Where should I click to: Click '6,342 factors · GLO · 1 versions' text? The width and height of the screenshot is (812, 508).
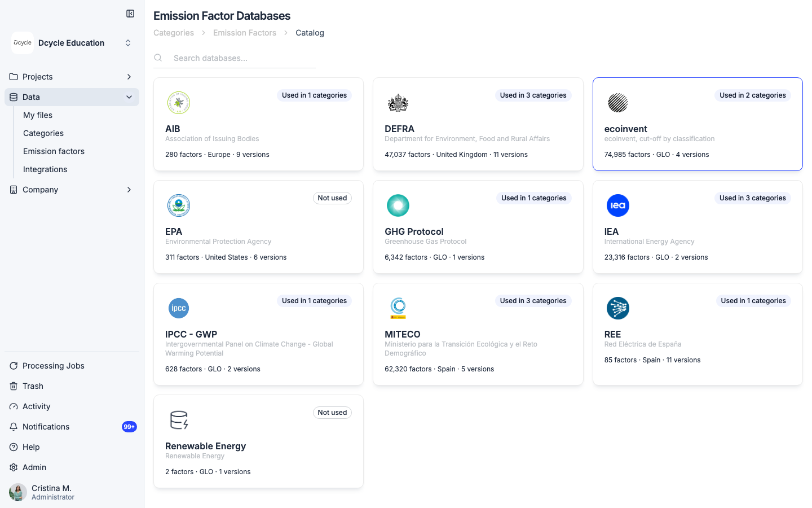[x=434, y=257]
